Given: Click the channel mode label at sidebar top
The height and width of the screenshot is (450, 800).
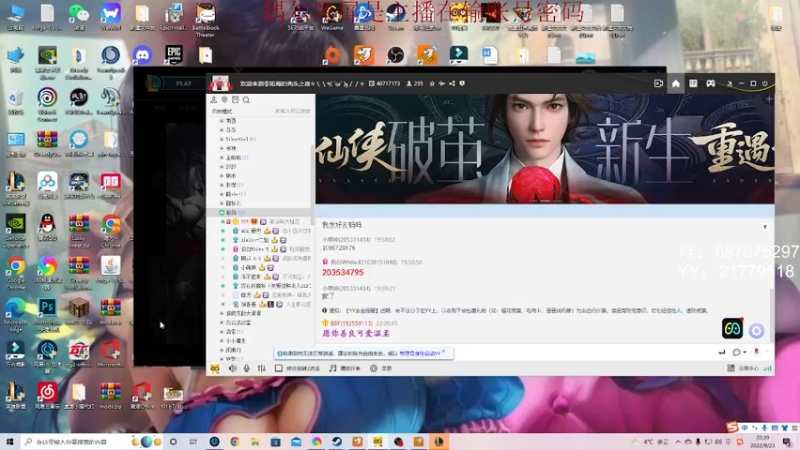Looking at the screenshot, I should (221, 111).
